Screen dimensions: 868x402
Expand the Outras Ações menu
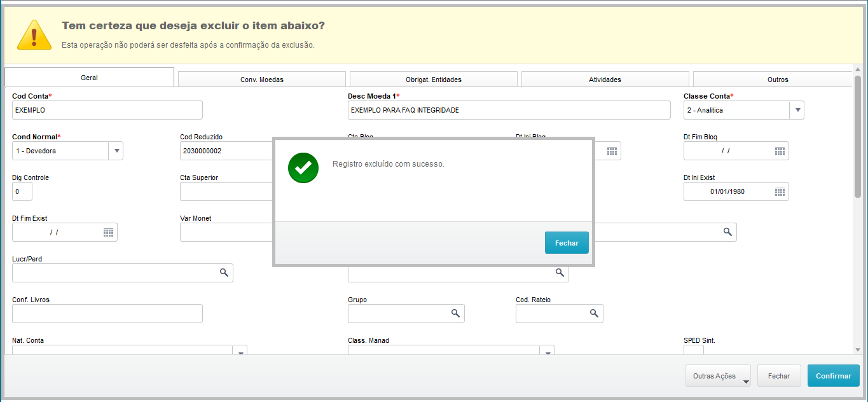coord(718,376)
